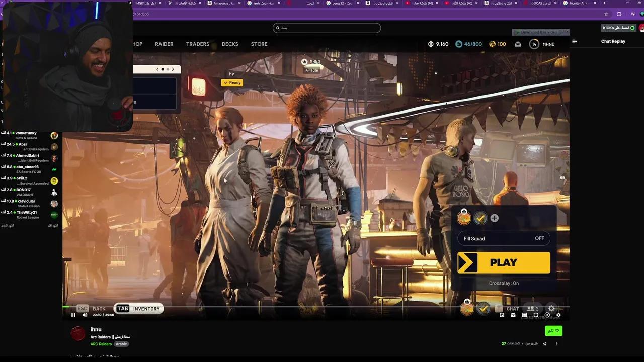Image resolution: width=644 pixels, height=362 pixels.
Task: Click the 100 gold token counter
Action: (x=497, y=44)
